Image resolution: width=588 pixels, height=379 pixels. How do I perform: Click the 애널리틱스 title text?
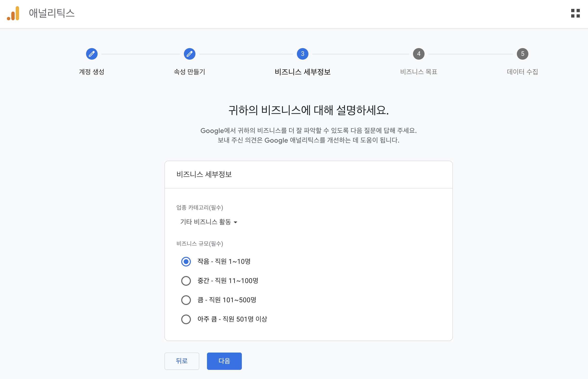52,13
